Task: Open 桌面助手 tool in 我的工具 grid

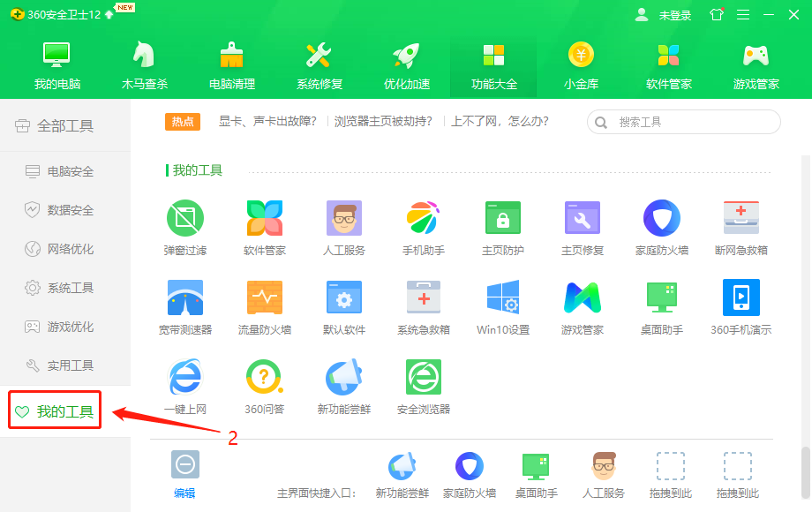Action: click(662, 307)
